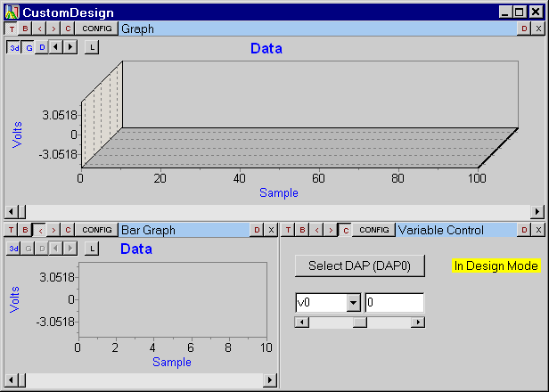The height and width of the screenshot is (392, 549).
Task: Click the variable value input field
Action: click(394, 302)
